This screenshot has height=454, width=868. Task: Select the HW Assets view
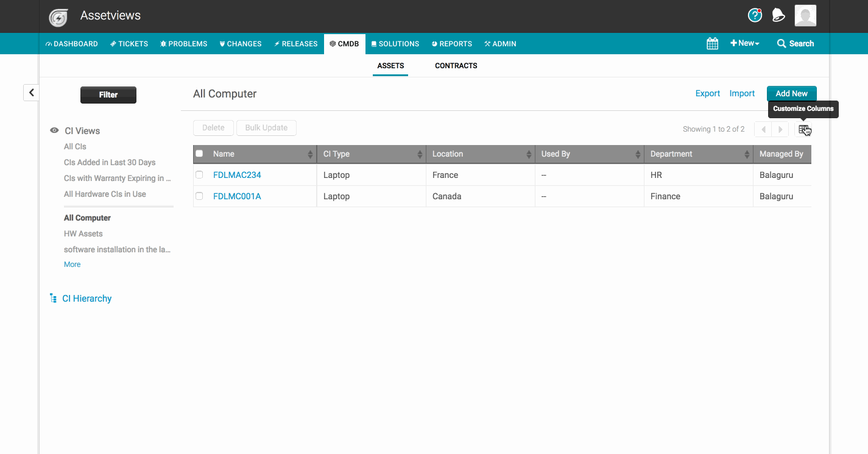pyautogui.click(x=83, y=234)
